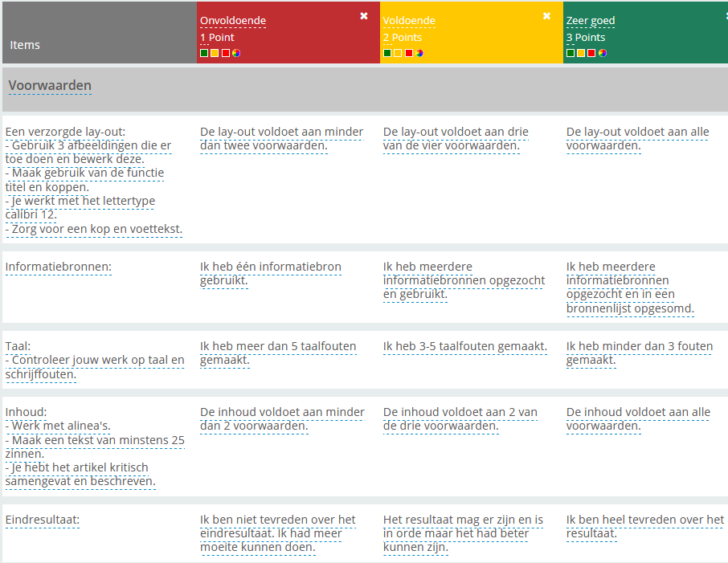Edit the Onvoldoende level title

pos(233,21)
